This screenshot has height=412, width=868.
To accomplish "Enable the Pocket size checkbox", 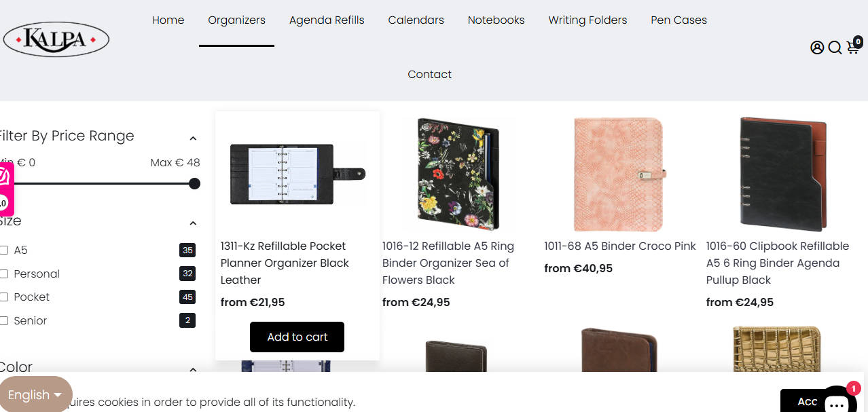I will click(4, 297).
